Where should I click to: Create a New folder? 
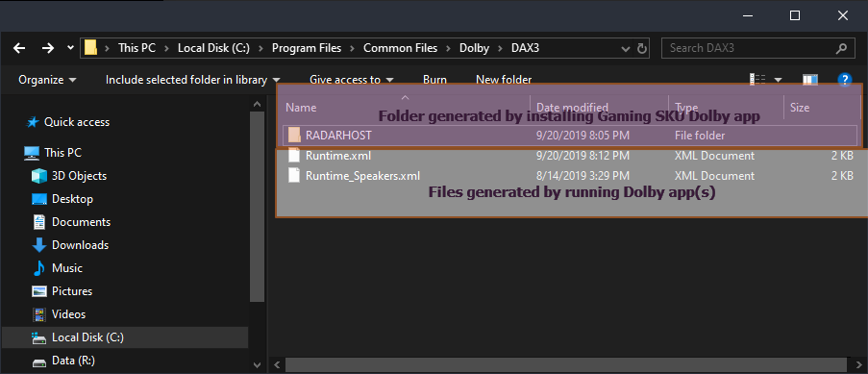pyautogui.click(x=504, y=80)
